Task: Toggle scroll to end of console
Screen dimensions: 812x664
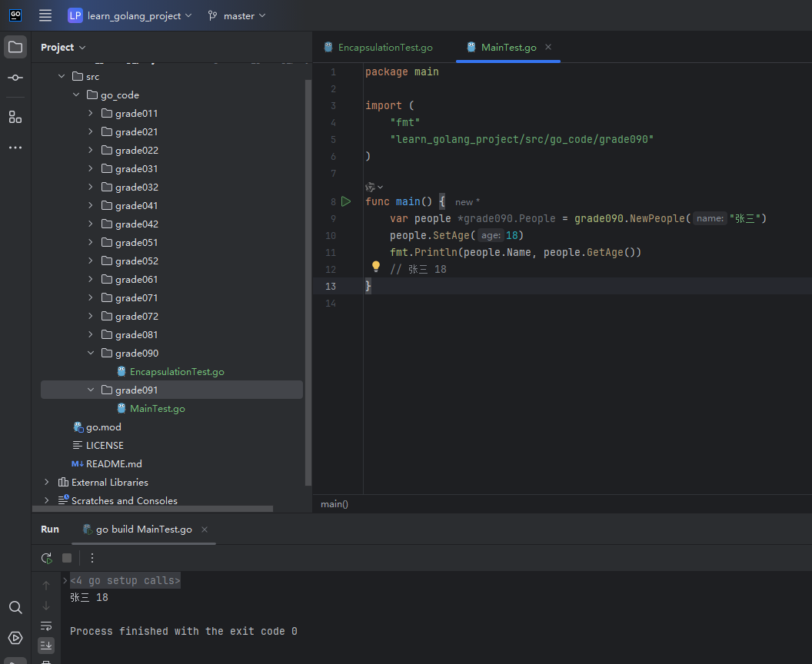Action: click(46, 645)
